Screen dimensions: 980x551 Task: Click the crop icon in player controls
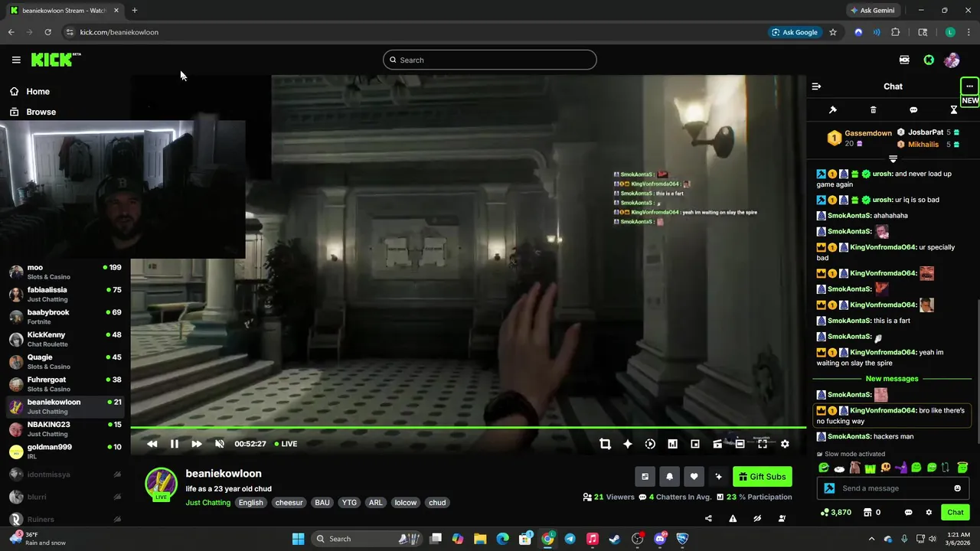point(605,444)
